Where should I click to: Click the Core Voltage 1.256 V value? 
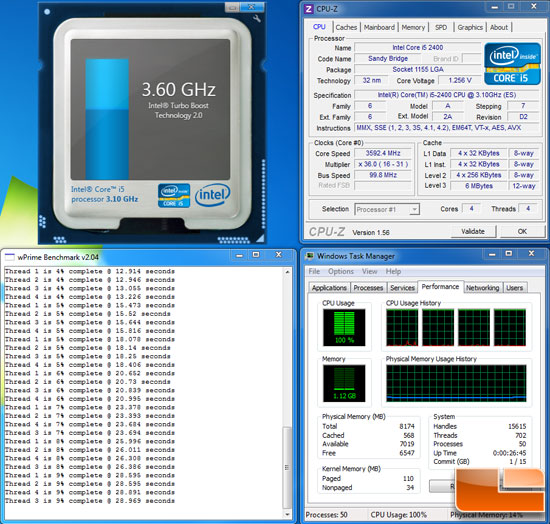[460, 80]
